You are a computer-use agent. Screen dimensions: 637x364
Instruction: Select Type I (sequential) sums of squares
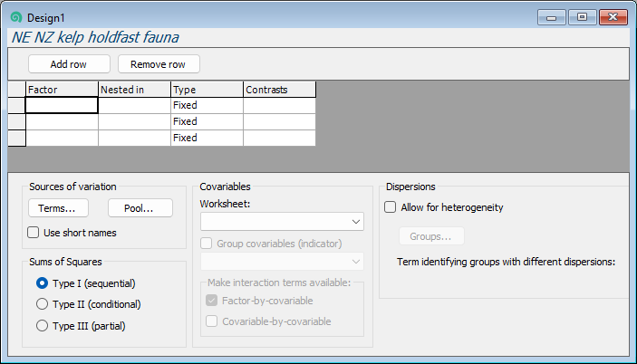[x=42, y=283]
